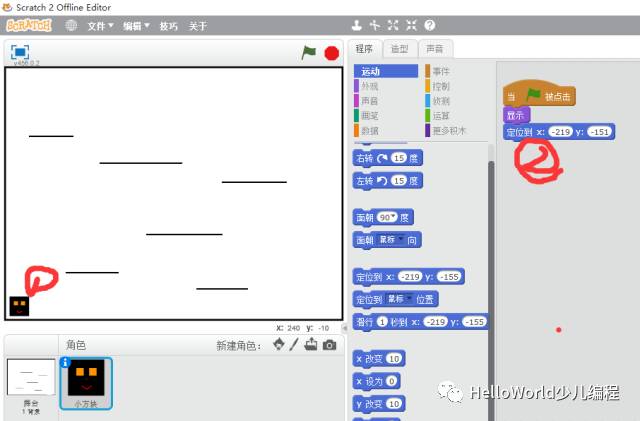Click seconds value 1 in 滑行 block
The image size is (640, 421).
[382, 322]
